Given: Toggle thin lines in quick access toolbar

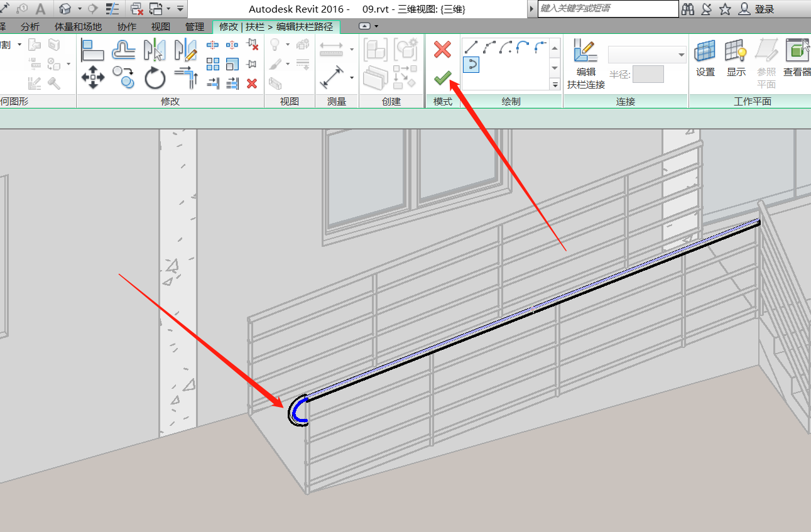Looking at the screenshot, I should coord(113,9).
